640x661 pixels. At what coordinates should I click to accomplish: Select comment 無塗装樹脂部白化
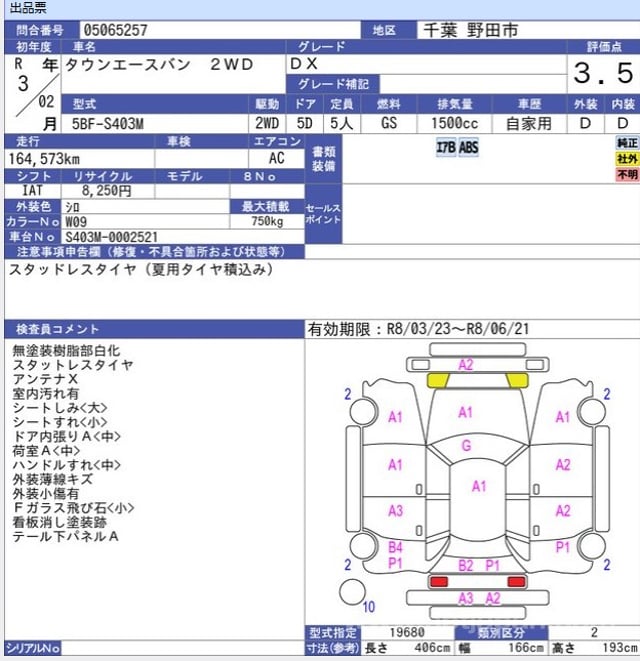[66, 350]
